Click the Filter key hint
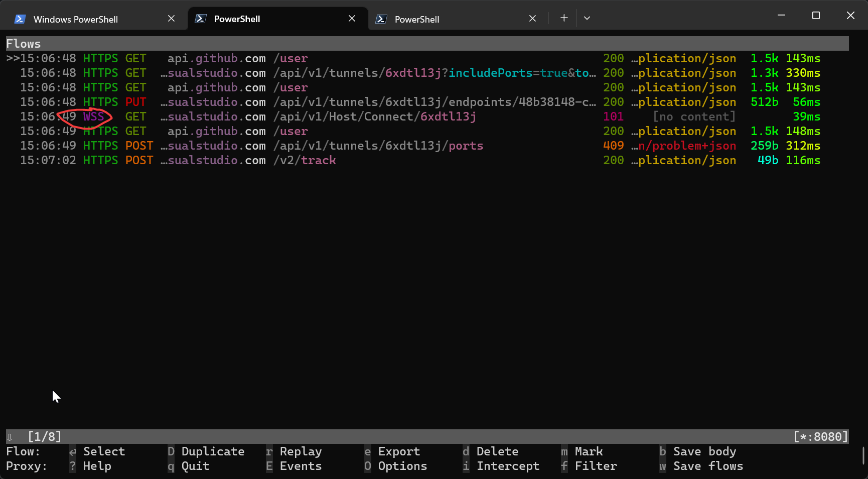The height and width of the screenshot is (479, 868). 589,466
